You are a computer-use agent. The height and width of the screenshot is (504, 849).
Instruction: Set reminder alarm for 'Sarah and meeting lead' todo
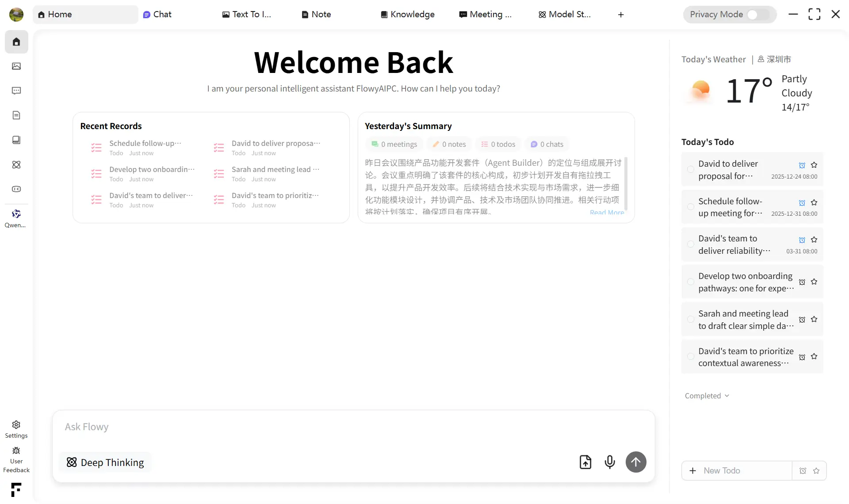tap(802, 320)
